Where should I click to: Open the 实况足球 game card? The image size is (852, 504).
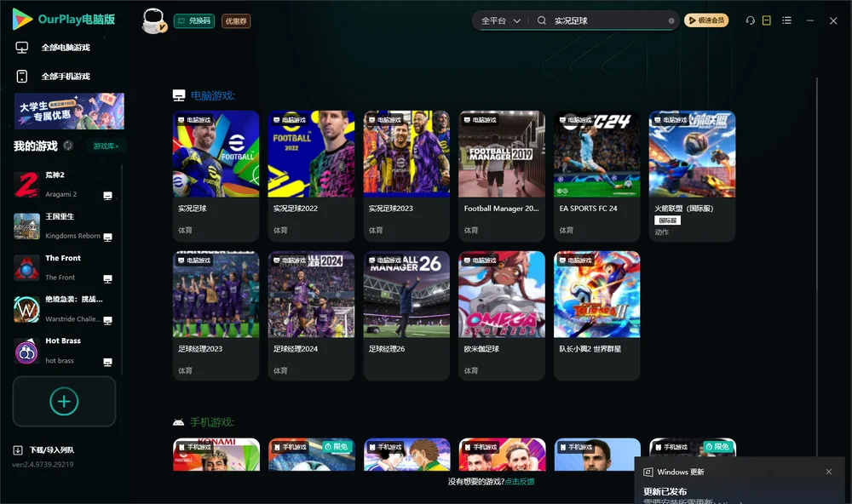pos(216,176)
